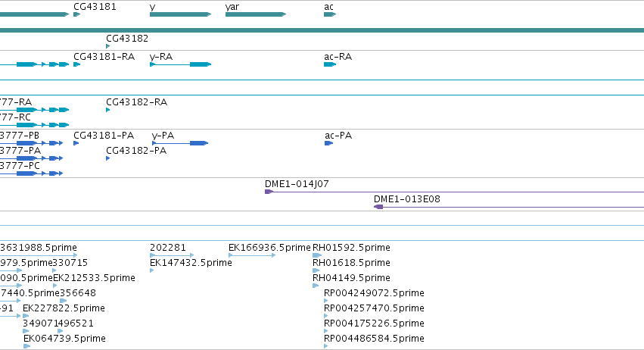Select the EK166936.5prime EST feature
The height and width of the screenshot is (350, 644).
252,255
